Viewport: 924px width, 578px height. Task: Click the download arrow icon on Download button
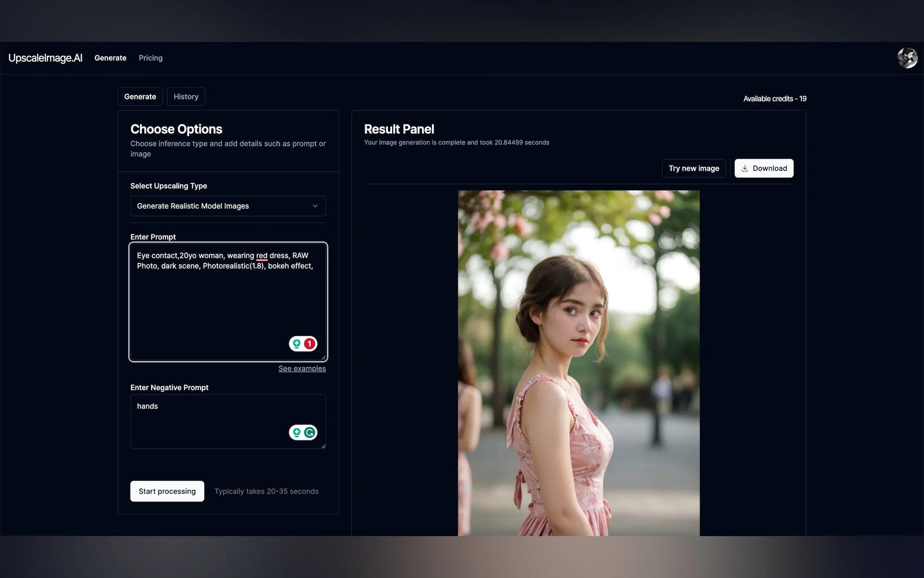(x=744, y=168)
